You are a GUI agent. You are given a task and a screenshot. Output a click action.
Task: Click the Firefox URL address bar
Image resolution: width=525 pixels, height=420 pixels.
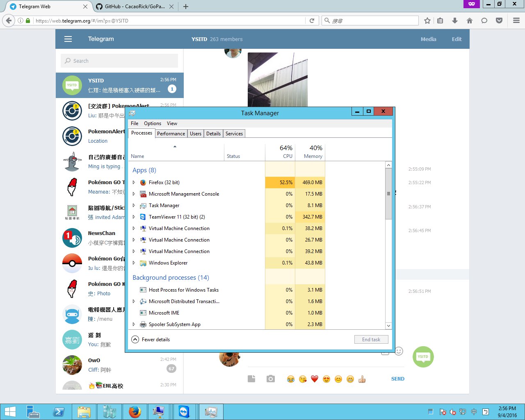tap(169, 21)
